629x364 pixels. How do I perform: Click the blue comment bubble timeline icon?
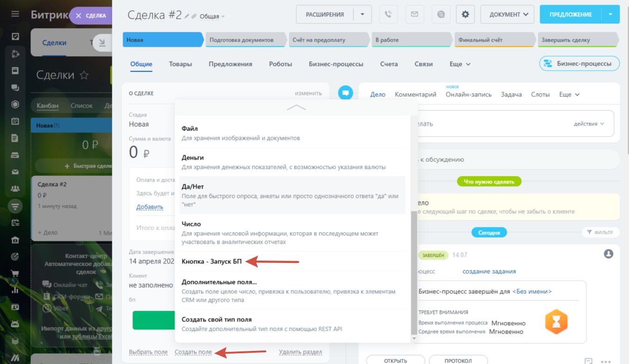(x=345, y=93)
